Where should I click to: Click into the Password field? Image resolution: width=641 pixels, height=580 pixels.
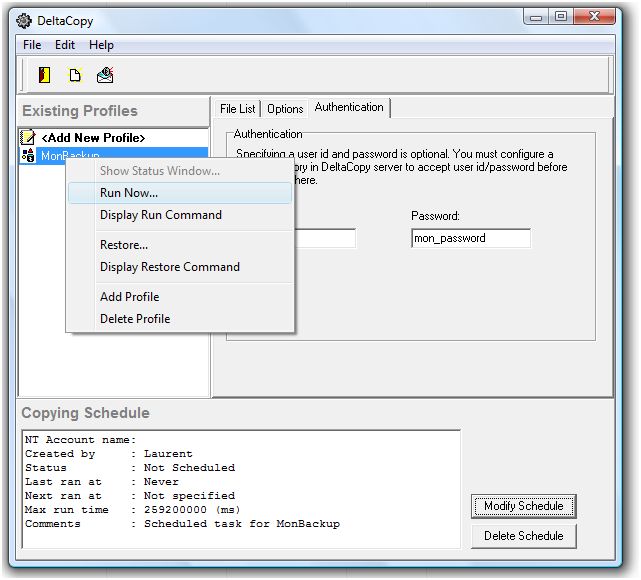tap(471, 238)
